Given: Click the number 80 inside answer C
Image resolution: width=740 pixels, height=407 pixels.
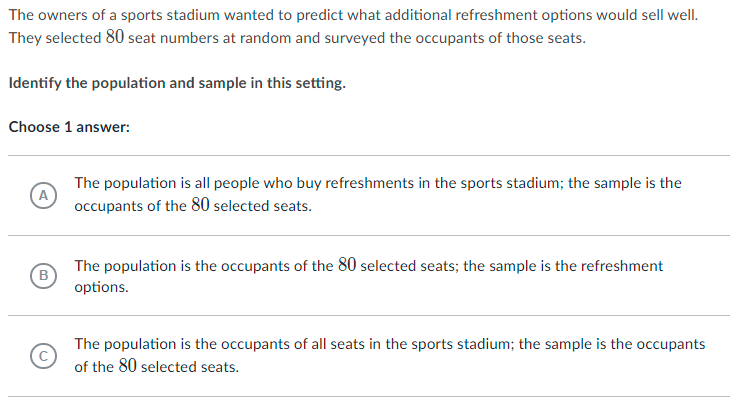Looking at the screenshot, I should (127, 366).
